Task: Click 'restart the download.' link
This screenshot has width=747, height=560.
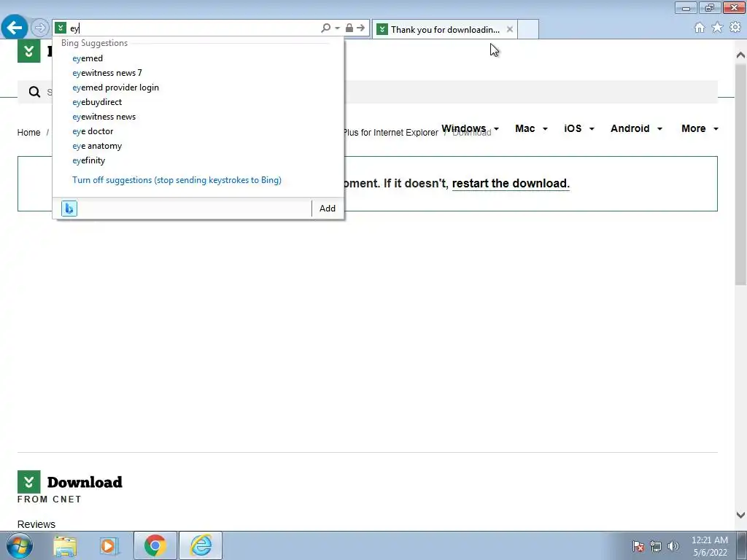Action: (511, 183)
